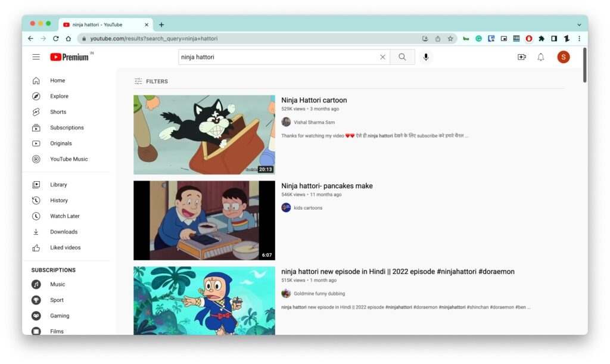
Task: Visit kids cartoons channel
Action: (x=308, y=208)
